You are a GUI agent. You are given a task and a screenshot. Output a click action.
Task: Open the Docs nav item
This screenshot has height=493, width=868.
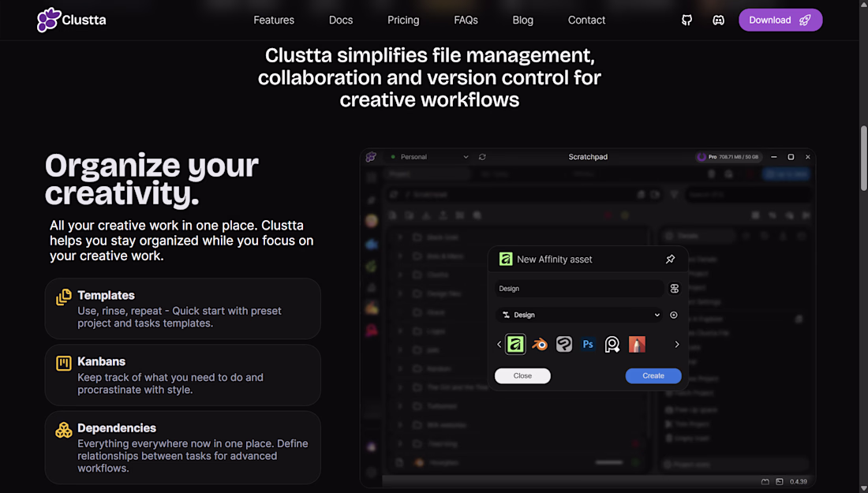(x=341, y=20)
